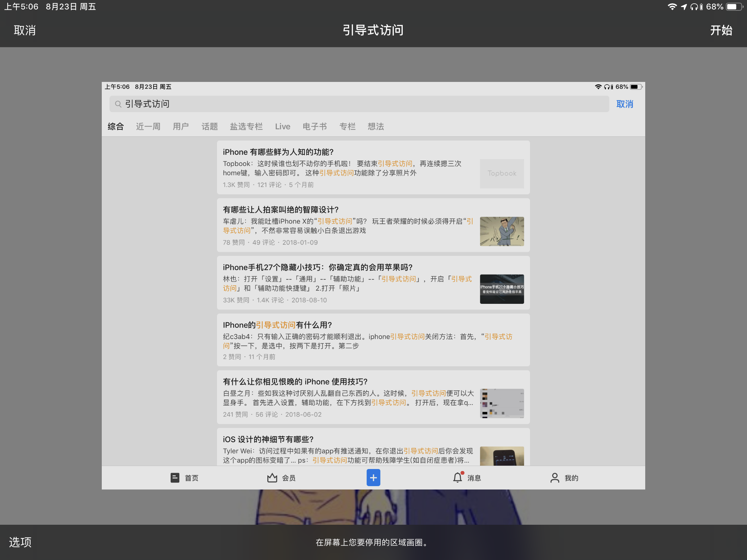Tap the Wi-Fi icon in top status bar
The height and width of the screenshot is (560, 747).
[672, 7]
